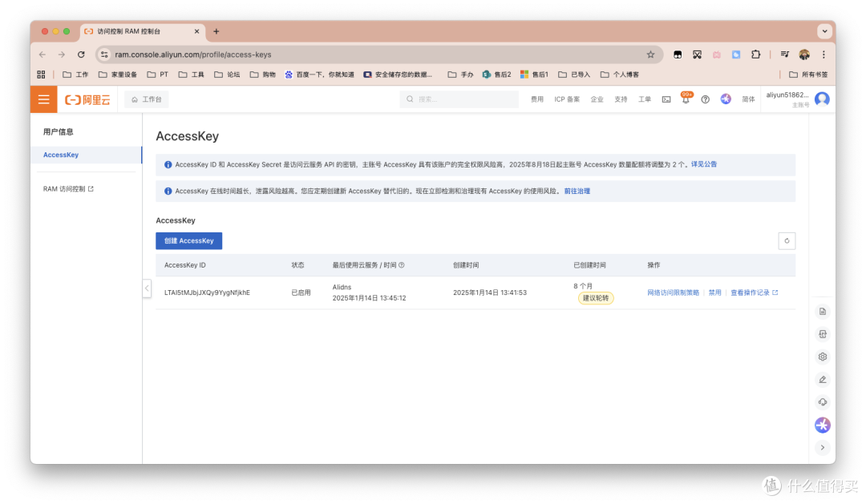Click the address bar URL
Screen dimensions: 866x504
193,54
